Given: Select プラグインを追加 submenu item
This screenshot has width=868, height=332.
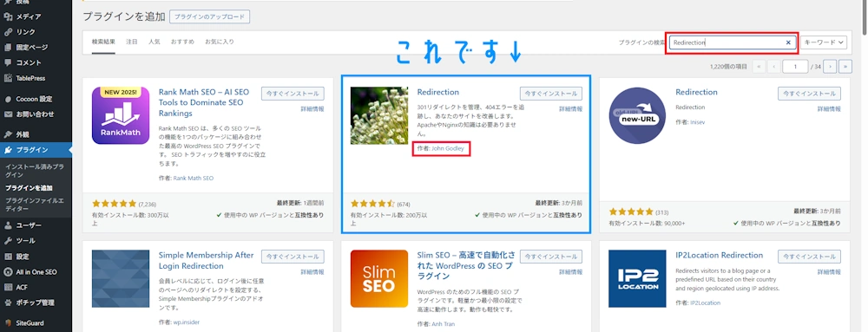Looking at the screenshot, I should tap(29, 188).
